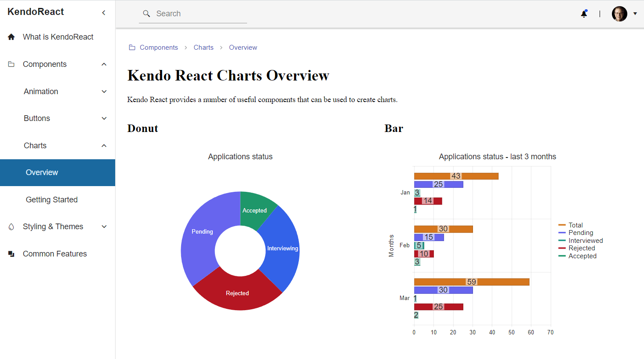Screen dimensions: 644x359
Task: Click the Feb Rejected bar labeled 10
Action: click(x=424, y=254)
